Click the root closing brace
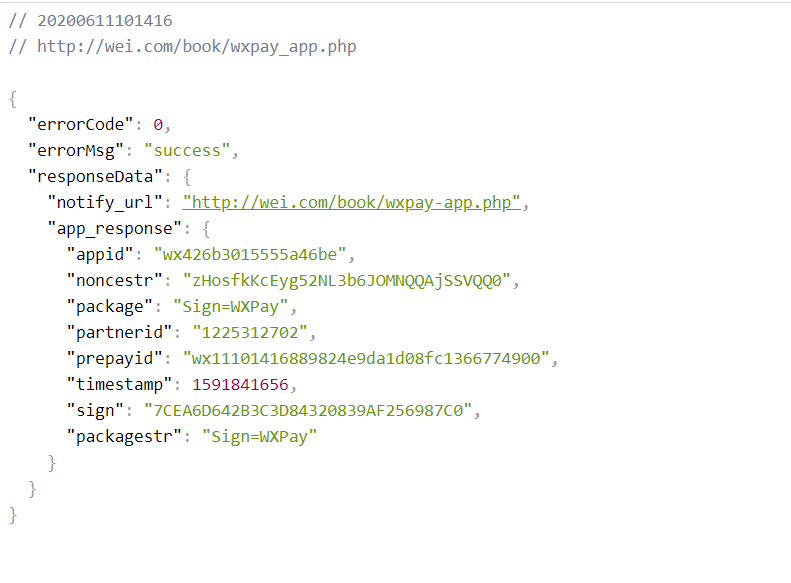This screenshot has width=791, height=583. 13,515
